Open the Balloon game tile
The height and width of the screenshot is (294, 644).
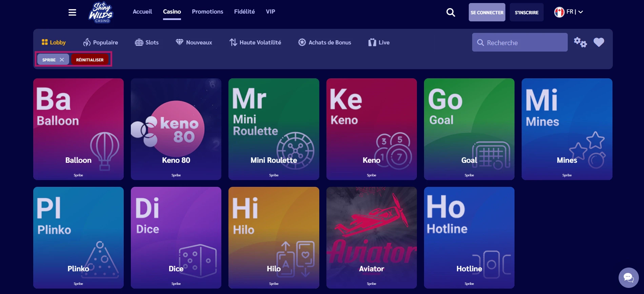tap(78, 129)
